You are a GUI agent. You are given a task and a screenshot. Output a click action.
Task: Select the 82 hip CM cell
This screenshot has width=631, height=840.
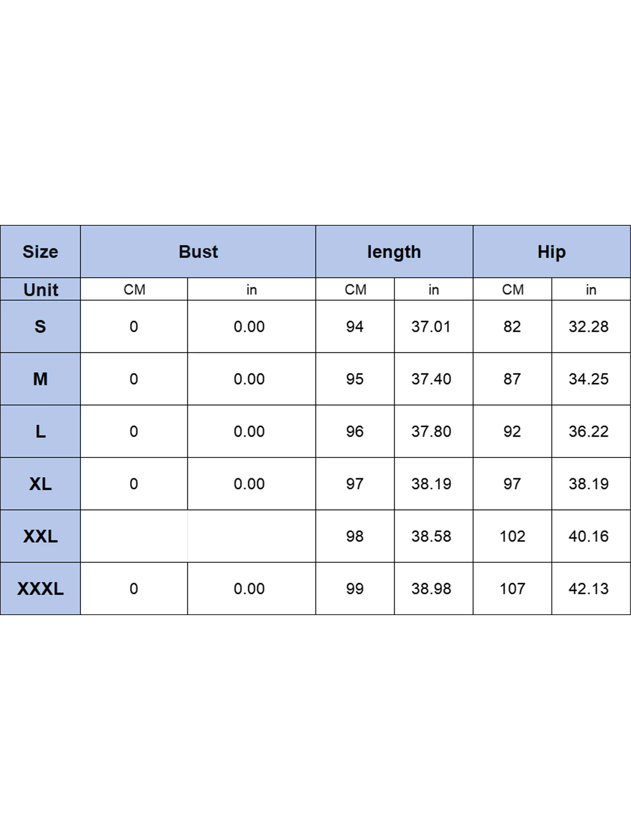coord(512,327)
